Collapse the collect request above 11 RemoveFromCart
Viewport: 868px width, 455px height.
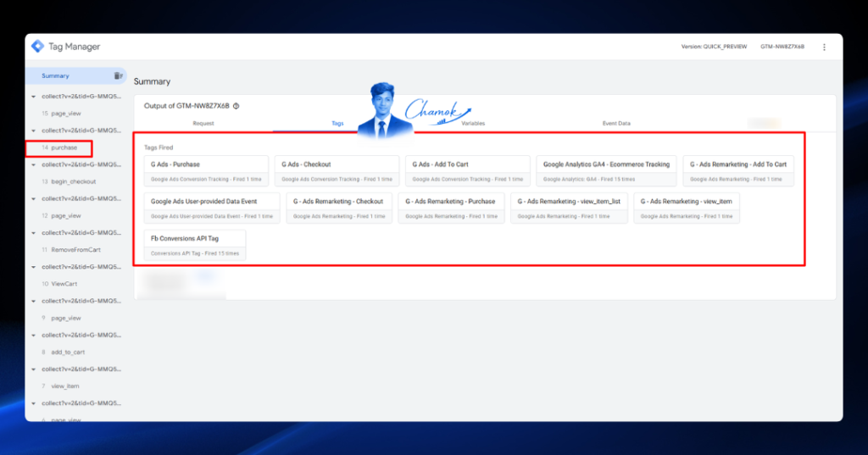(33, 233)
